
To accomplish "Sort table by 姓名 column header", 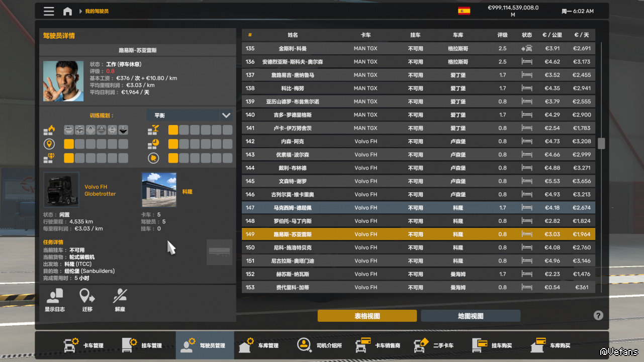I will click(293, 35).
